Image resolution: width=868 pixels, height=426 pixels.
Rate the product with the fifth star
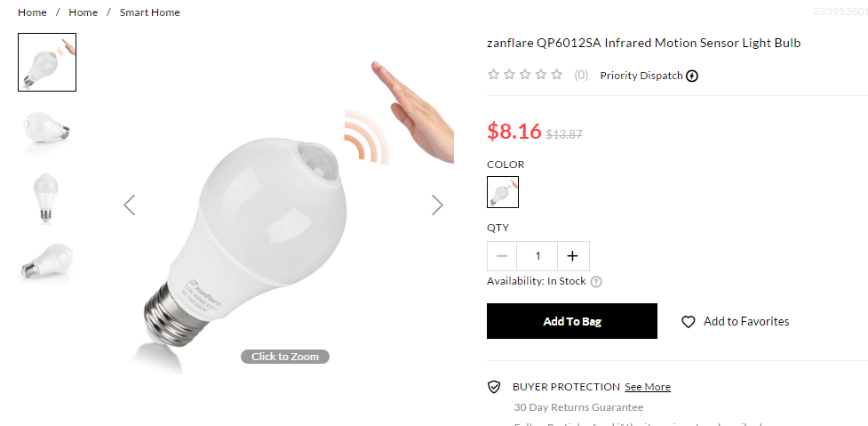[557, 75]
